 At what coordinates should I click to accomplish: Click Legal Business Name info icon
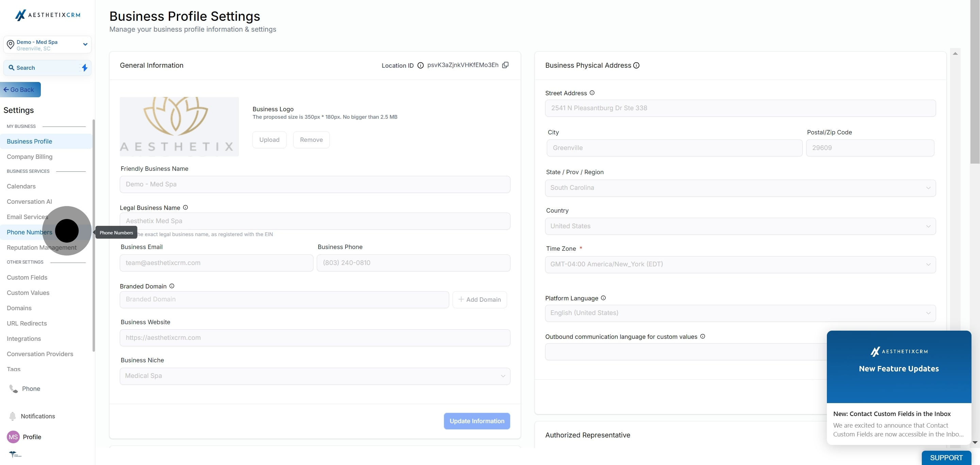[185, 207]
